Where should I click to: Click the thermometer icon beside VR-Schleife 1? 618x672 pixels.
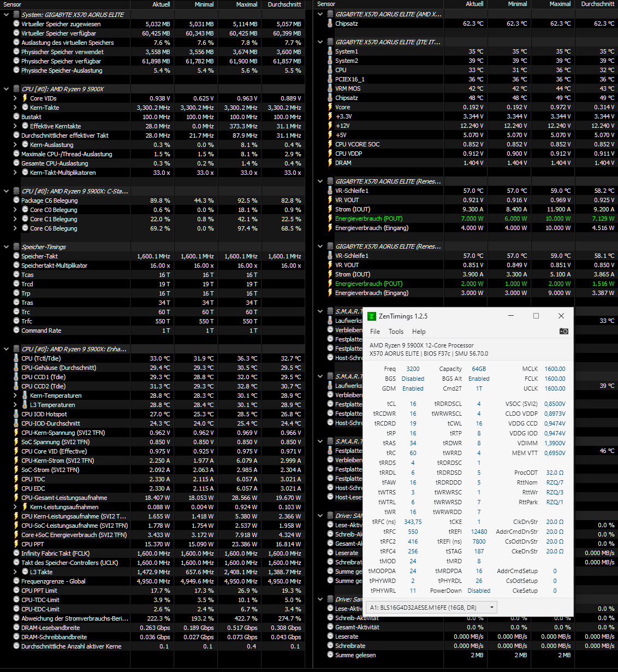[x=329, y=190]
